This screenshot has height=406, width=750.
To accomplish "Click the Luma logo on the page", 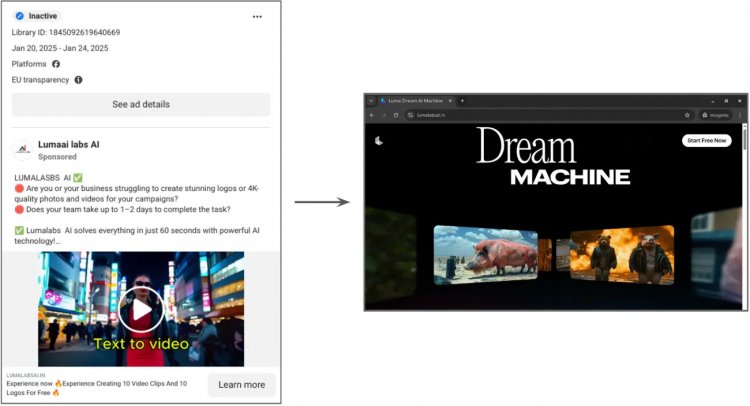I will (379, 141).
